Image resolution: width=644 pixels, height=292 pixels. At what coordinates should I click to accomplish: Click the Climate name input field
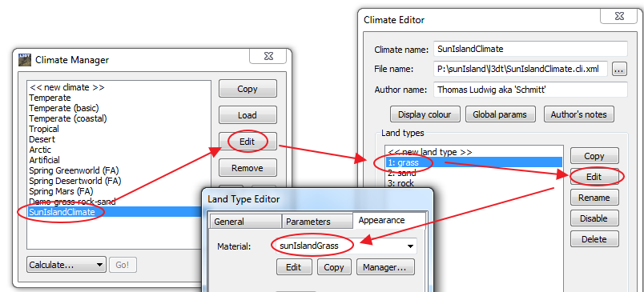[x=530, y=49]
